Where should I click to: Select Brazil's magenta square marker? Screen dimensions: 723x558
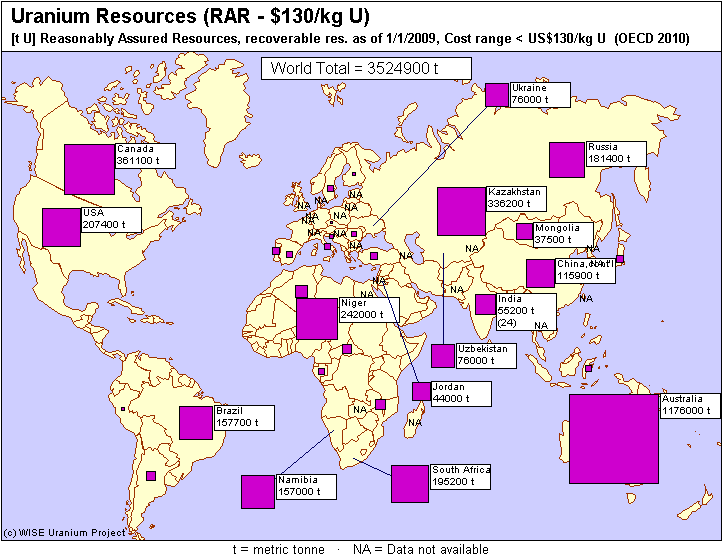(x=196, y=422)
